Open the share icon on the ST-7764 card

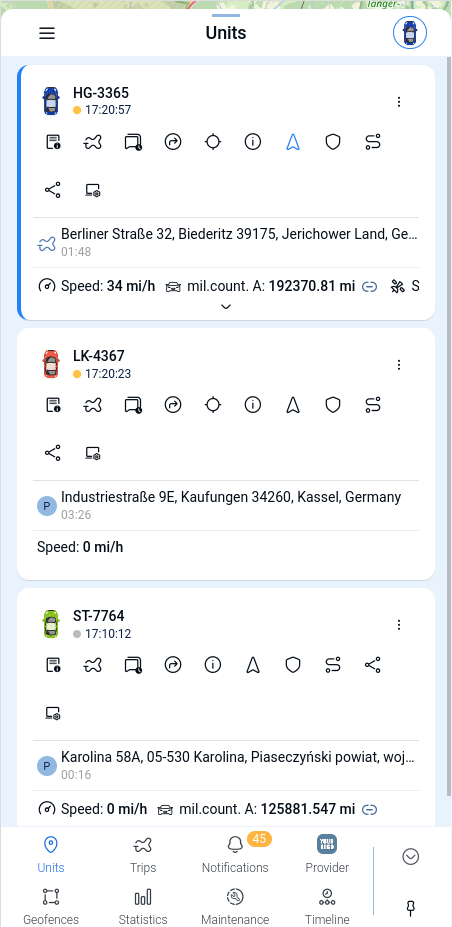[372, 665]
